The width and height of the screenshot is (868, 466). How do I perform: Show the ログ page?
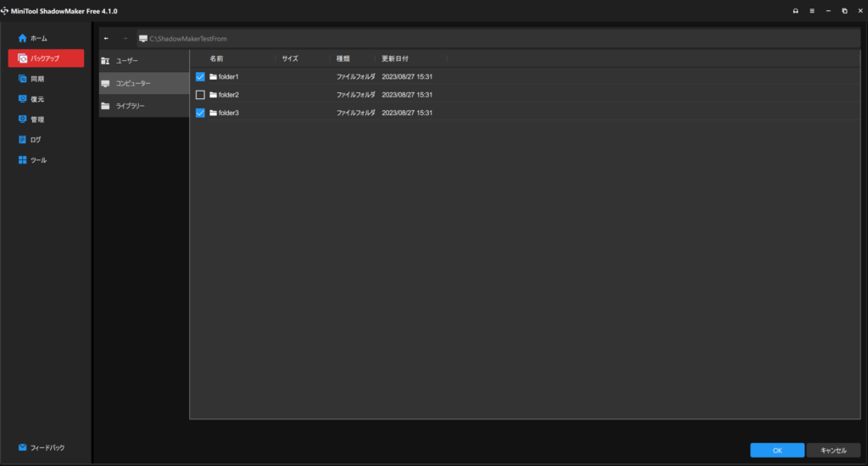(x=30, y=140)
